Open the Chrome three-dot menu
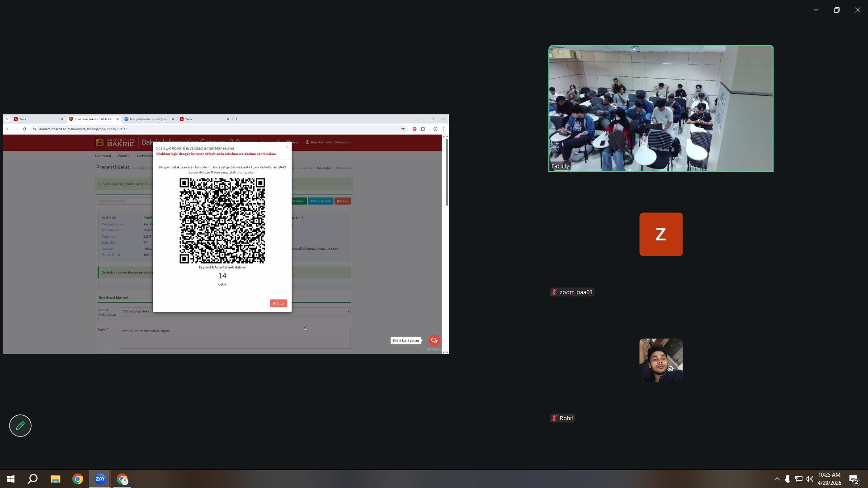 444,129
